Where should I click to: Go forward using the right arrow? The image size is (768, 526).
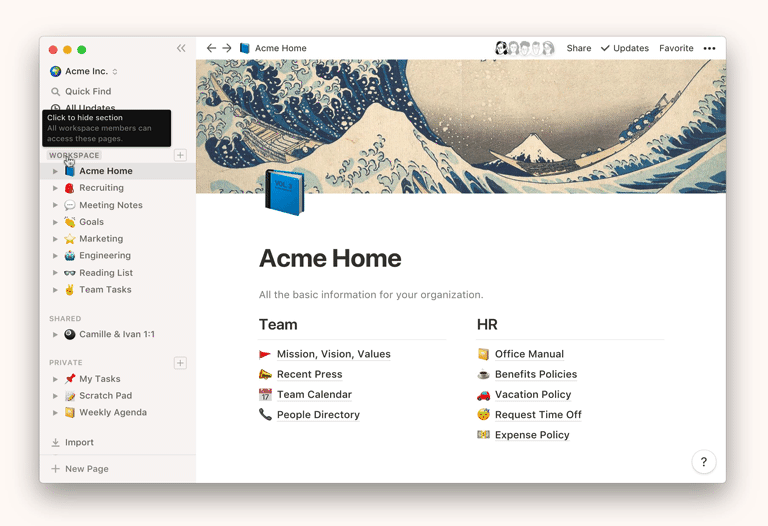(x=227, y=48)
